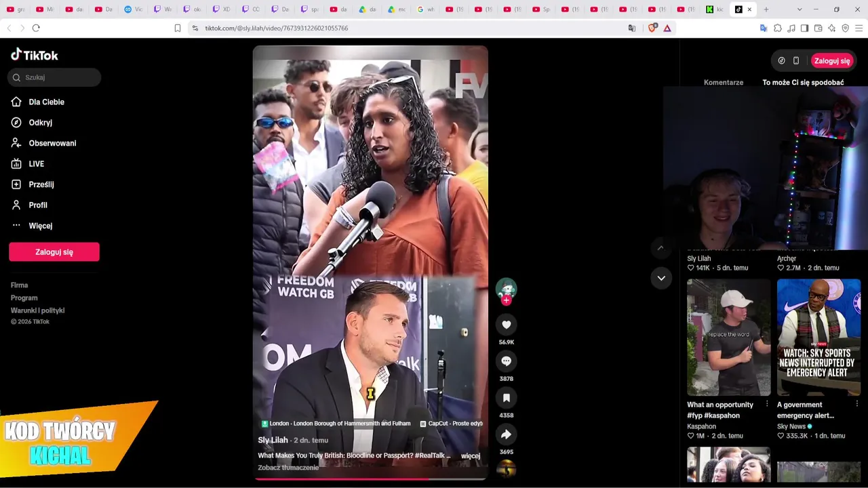The height and width of the screenshot is (488, 868).
Task: Click the sidebar Zaloguj się button
Action: pyautogui.click(x=54, y=251)
